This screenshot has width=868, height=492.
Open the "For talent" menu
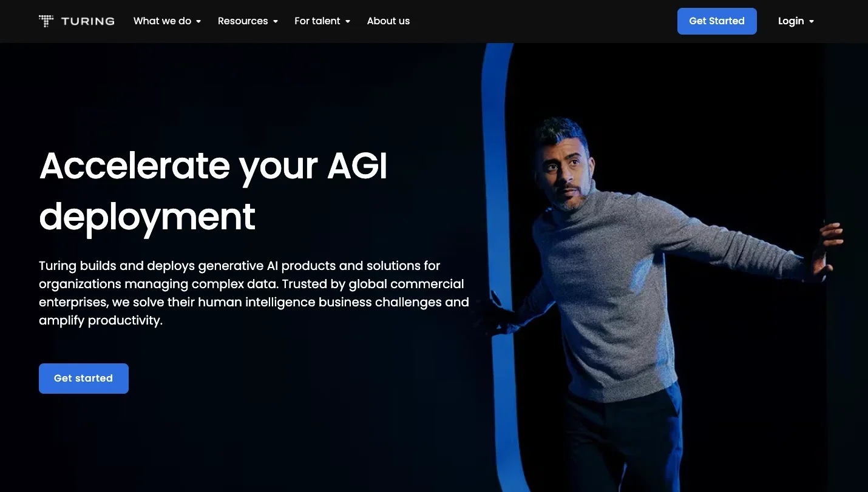pos(317,21)
